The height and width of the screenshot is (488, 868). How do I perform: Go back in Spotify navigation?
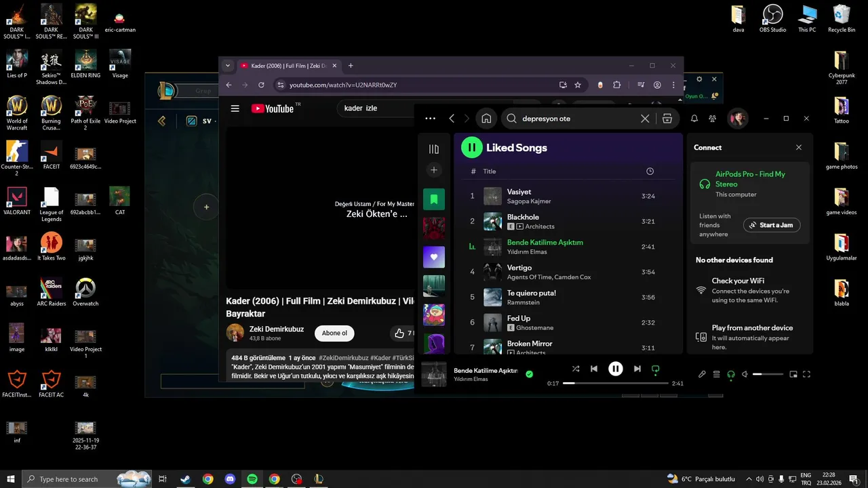(452, 119)
